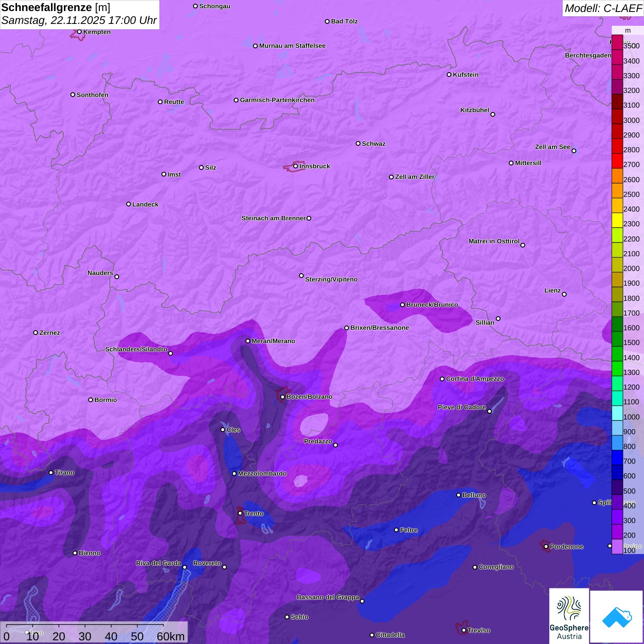Select the Schlanders/Silandro label

pos(136,349)
